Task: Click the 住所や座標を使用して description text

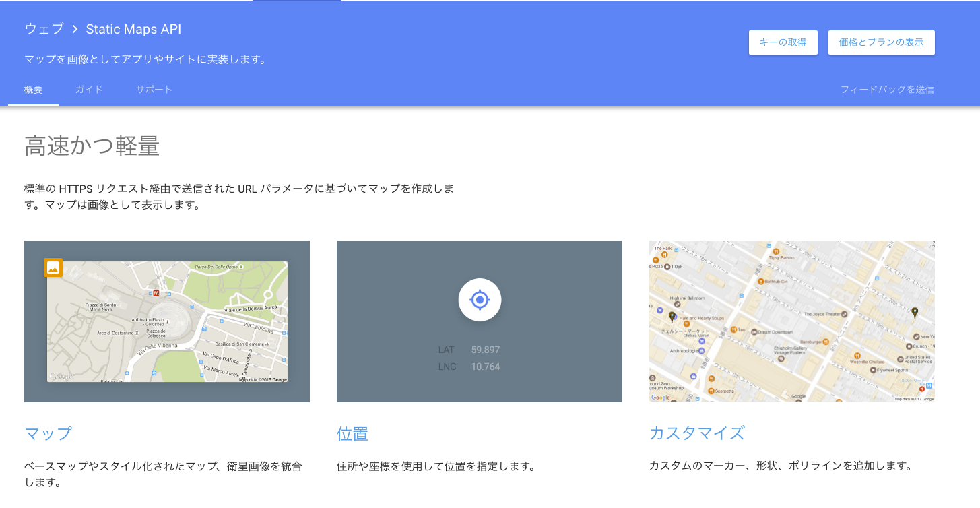Action: (436, 466)
